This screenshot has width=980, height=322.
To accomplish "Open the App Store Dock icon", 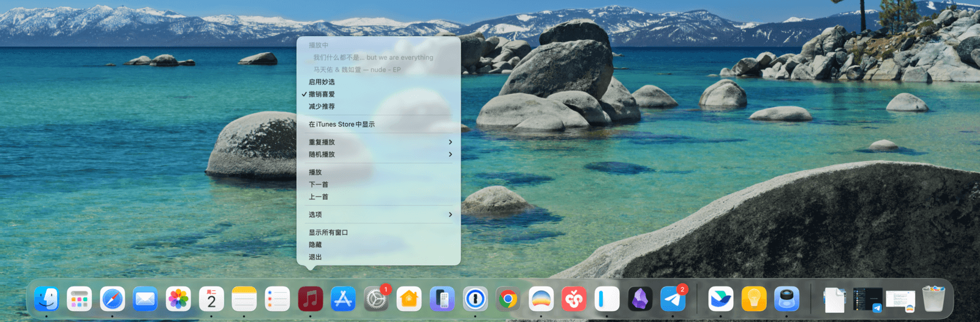I will 343,299.
